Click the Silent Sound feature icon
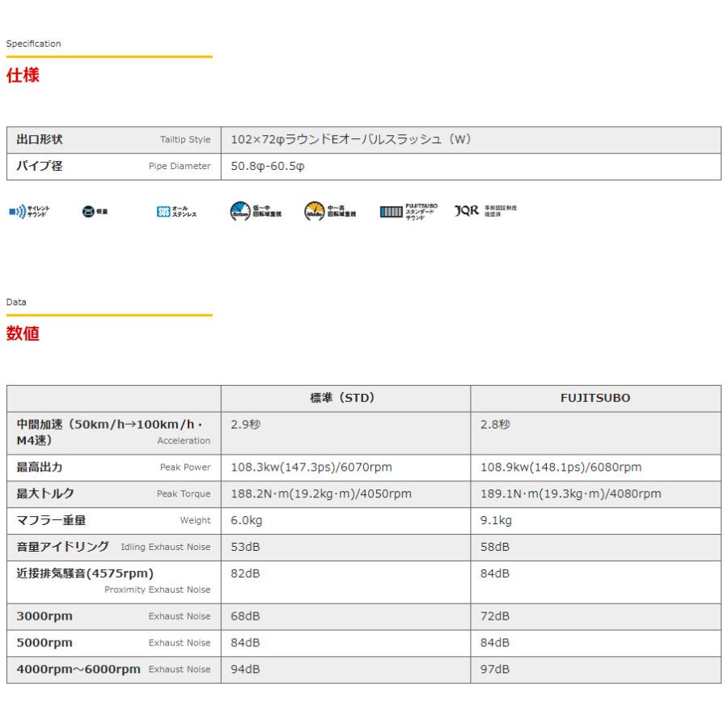 (x=24, y=211)
